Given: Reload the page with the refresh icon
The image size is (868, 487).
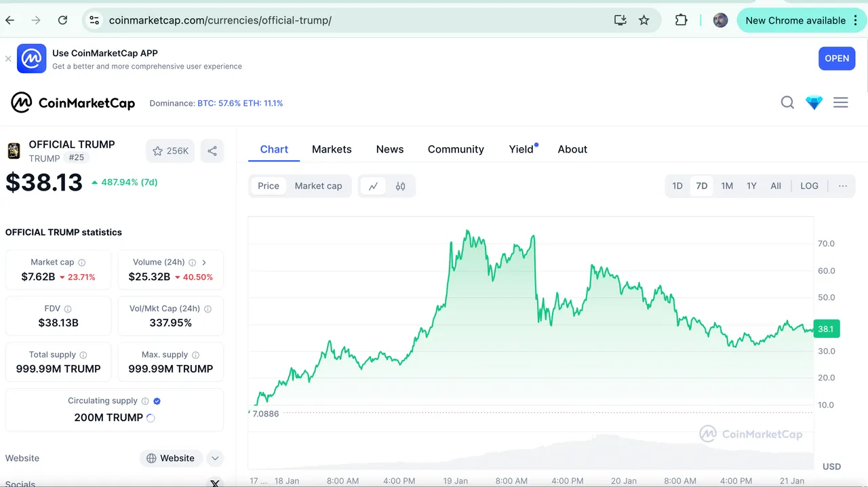Looking at the screenshot, I should [62, 20].
